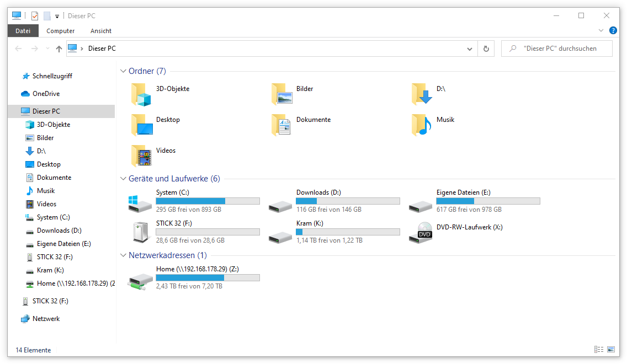Collapse the Netzwerkadressen (1) section
This screenshot has height=364, width=627.
[123, 255]
